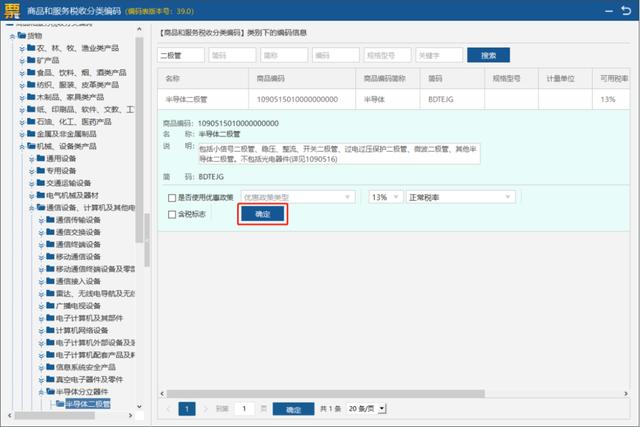The image size is (640, 427).
Task: Tick the 含税标志 checkbox
Action: tap(172, 215)
